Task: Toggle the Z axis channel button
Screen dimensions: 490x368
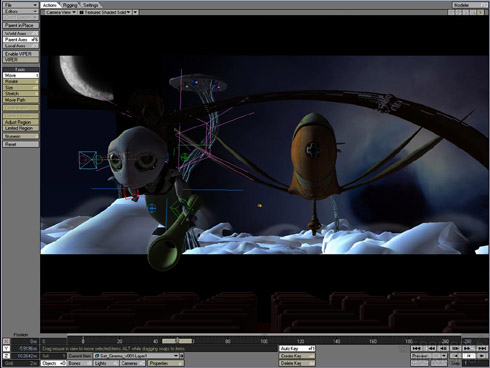Action: pos(6,356)
